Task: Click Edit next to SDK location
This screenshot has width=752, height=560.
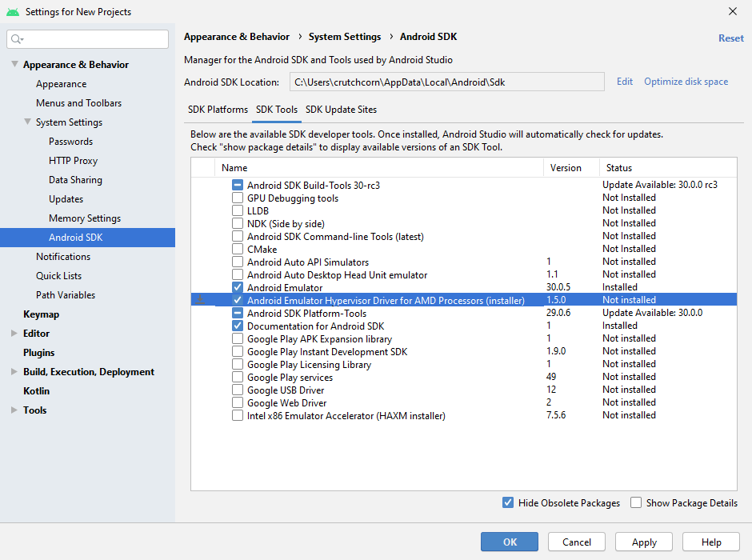Action: tap(625, 82)
